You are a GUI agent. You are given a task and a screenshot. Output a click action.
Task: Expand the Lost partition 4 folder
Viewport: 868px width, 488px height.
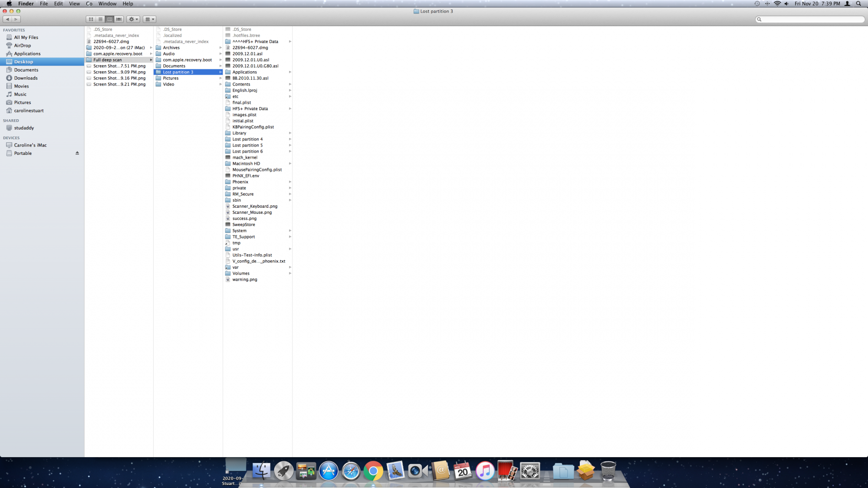click(247, 139)
